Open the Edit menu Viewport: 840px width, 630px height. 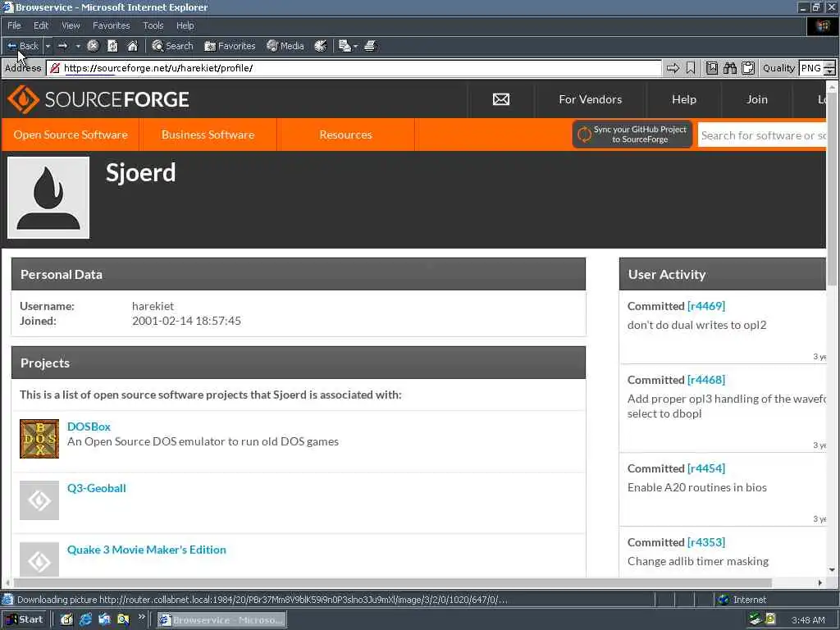[41, 25]
